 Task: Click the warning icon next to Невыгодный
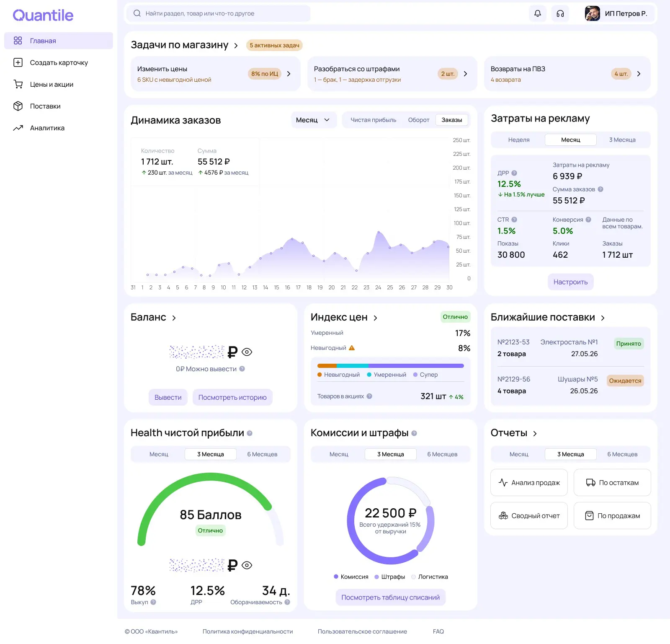pyautogui.click(x=352, y=348)
